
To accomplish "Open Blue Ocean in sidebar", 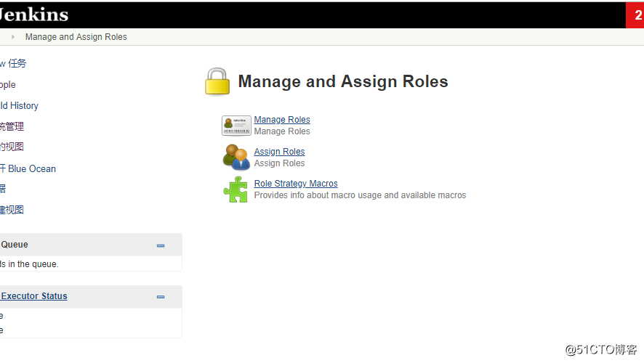I will tap(28, 168).
